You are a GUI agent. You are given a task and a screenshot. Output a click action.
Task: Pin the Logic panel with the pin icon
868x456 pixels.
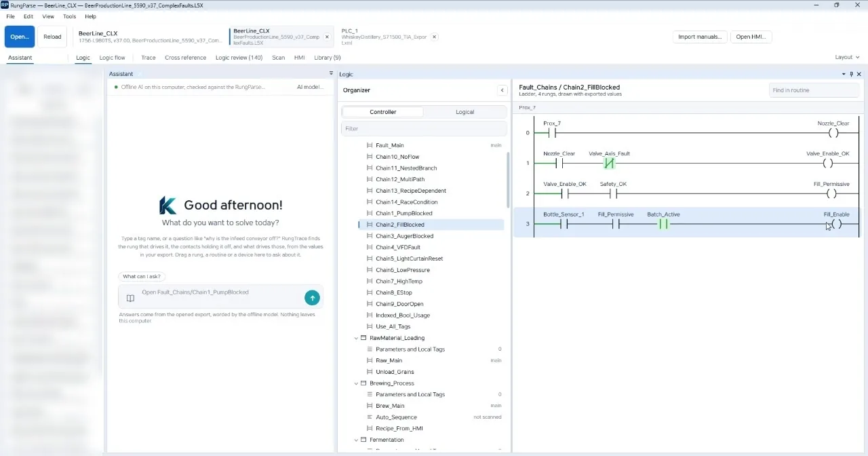pyautogui.click(x=851, y=74)
